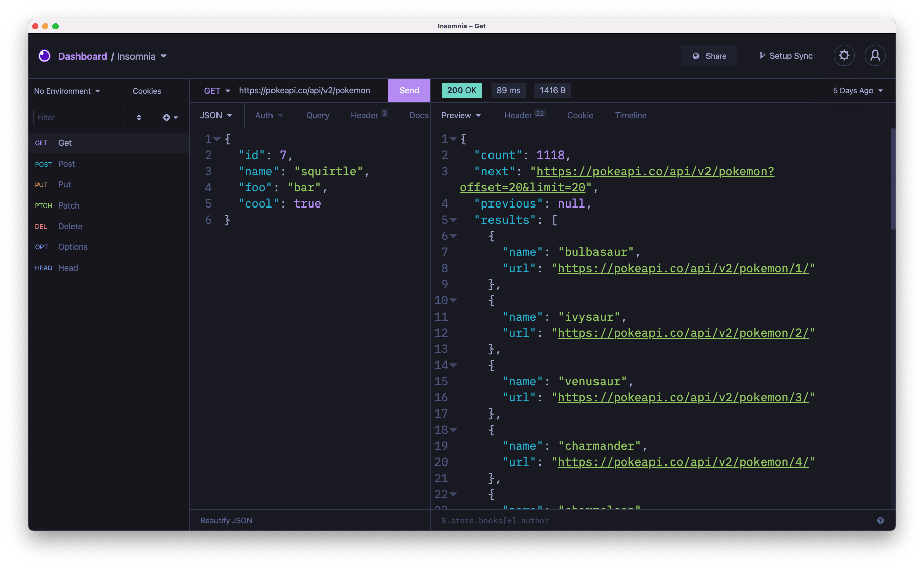Click the Insomnia logo icon
Screen dimensions: 924x568
point(45,56)
